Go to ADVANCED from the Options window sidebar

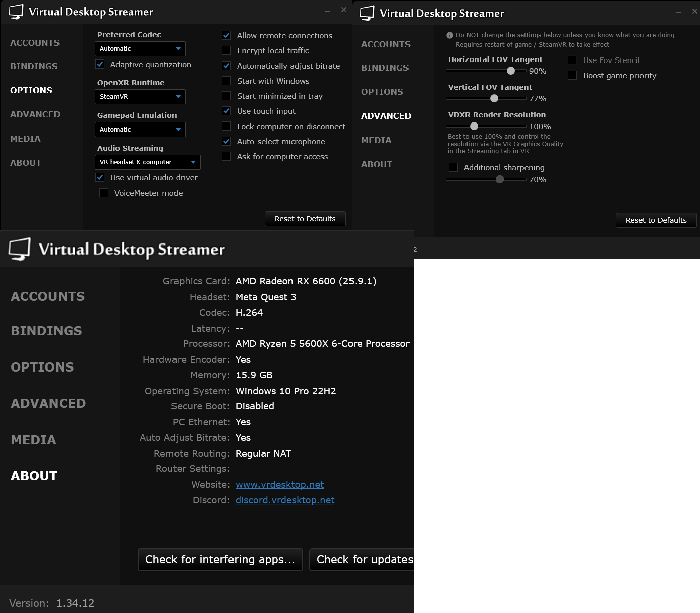(35, 115)
